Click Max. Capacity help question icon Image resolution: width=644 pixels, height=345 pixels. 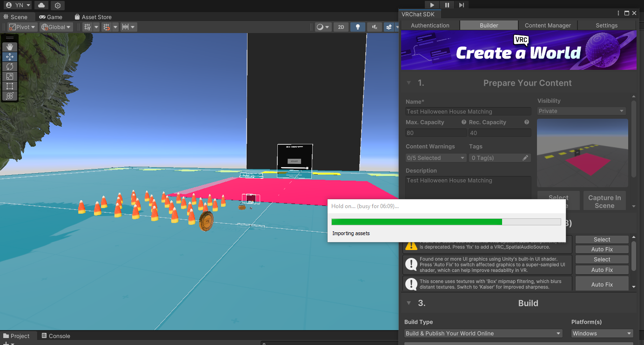click(x=463, y=122)
